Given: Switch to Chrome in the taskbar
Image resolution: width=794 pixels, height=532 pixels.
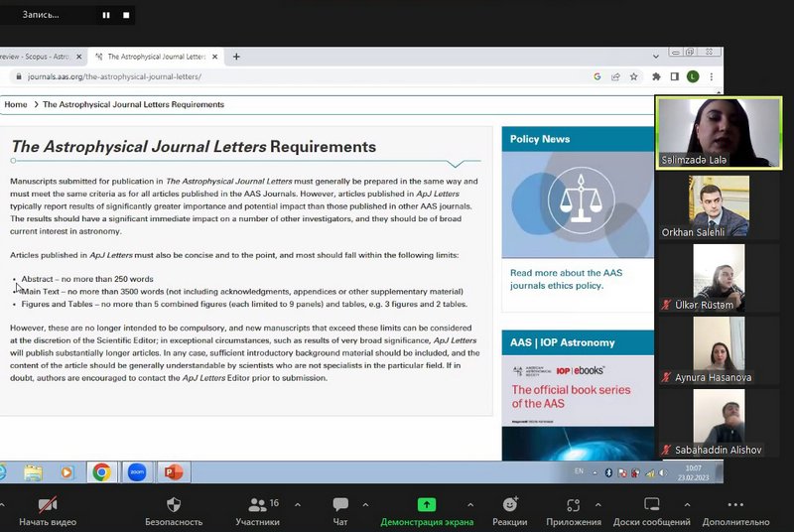Looking at the screenshot, I should pyautogui.click(x=102, y=472).
